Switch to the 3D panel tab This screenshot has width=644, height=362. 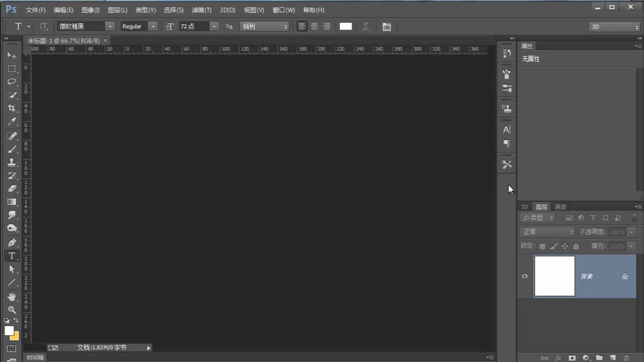[524, 207]
